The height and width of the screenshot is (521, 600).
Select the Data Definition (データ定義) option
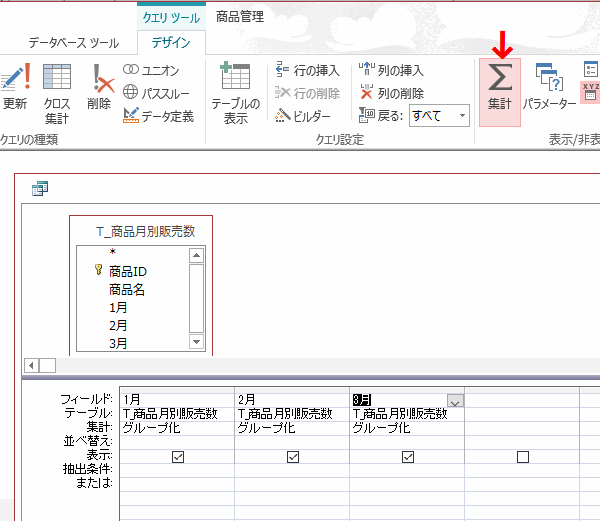(x=158, y=116)
